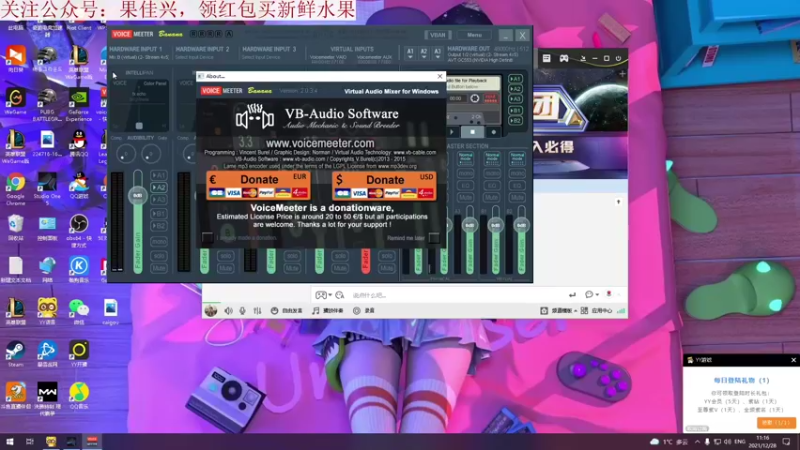Click the YY window gamepad icon
Image resolution: width=800 pixels, height=450 pixels.
click(x=564, y=58)
